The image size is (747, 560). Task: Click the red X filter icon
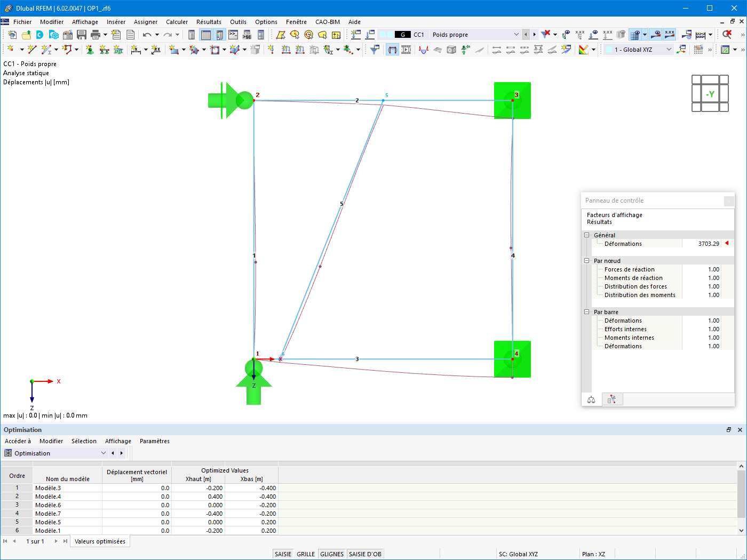coord(545,35)
